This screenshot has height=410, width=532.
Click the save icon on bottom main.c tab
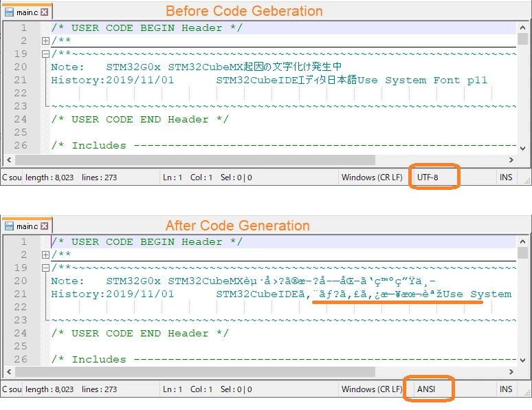coord(9,226)
